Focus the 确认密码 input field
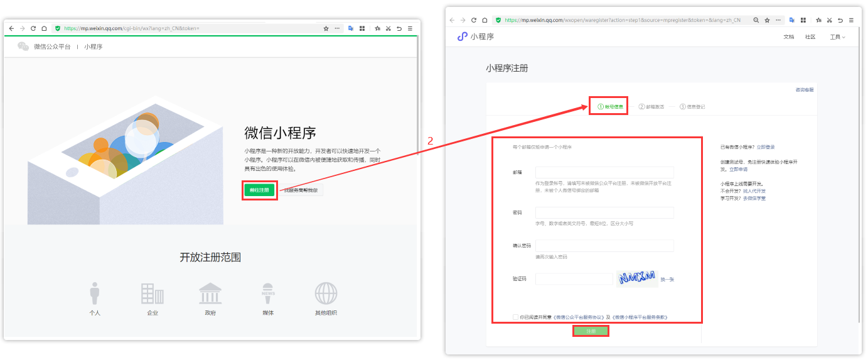 pos(604,246)
